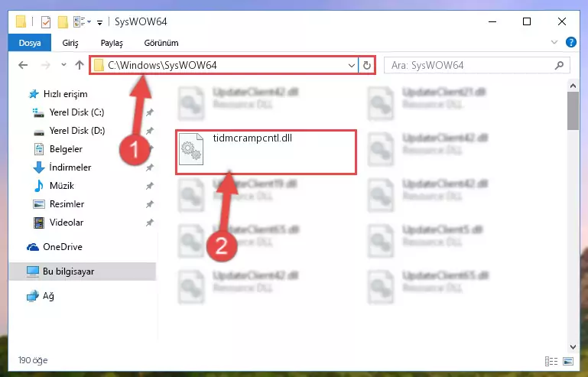This screenshot has width=588, height=377.
Task: Expand the ribbon with chevron
Action: point(554,42)
